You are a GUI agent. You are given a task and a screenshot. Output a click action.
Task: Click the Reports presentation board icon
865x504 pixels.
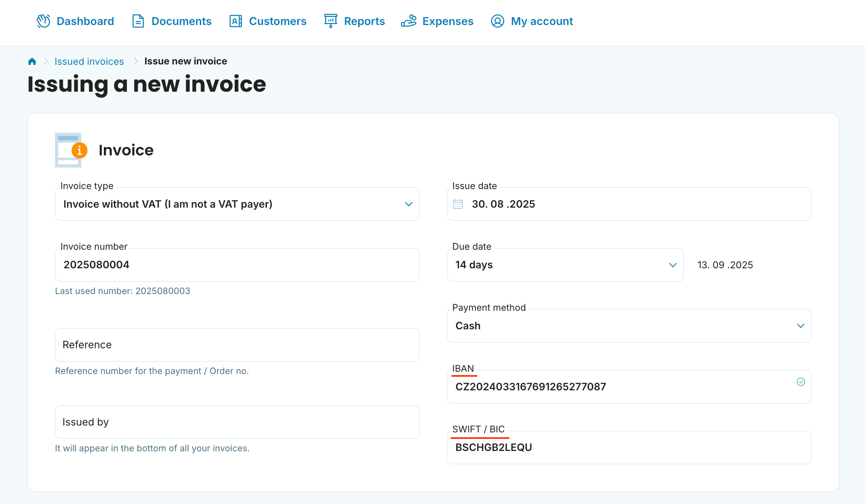tap(331, 21)
